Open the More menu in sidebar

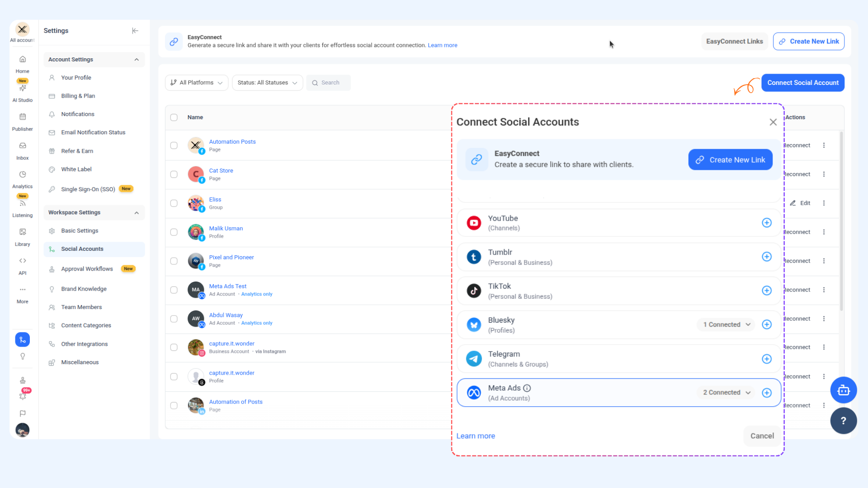click(x=23, y=290)
